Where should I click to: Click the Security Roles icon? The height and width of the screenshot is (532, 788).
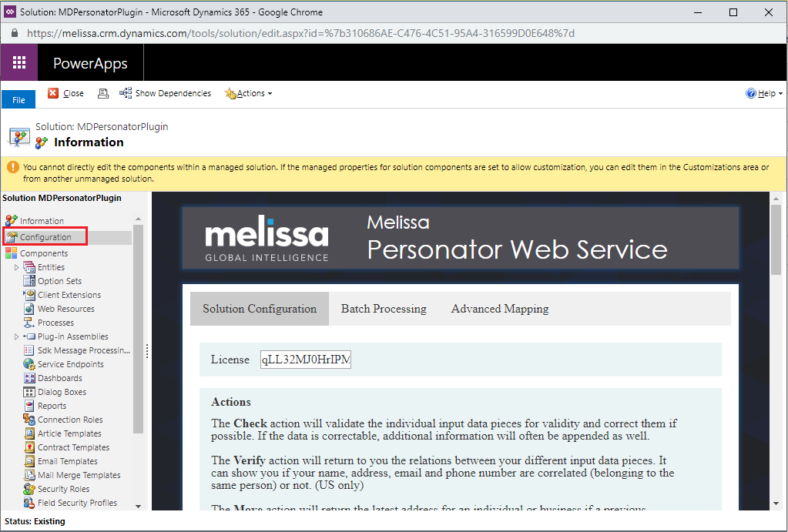coord(29,489)
